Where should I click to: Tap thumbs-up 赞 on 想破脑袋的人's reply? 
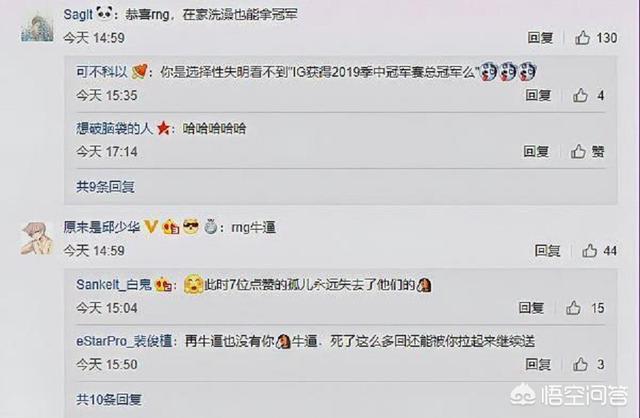pyautogui.click(x=578, y=152)
